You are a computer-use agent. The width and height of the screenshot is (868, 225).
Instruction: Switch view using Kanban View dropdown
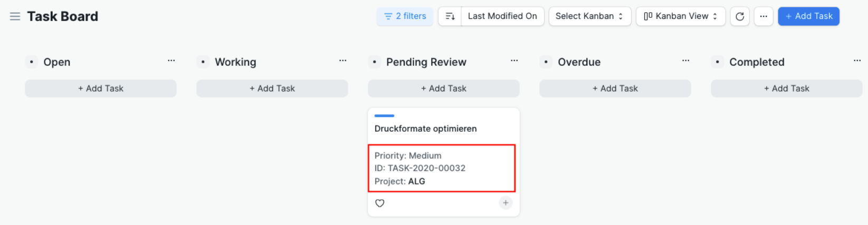click(680, 16)
